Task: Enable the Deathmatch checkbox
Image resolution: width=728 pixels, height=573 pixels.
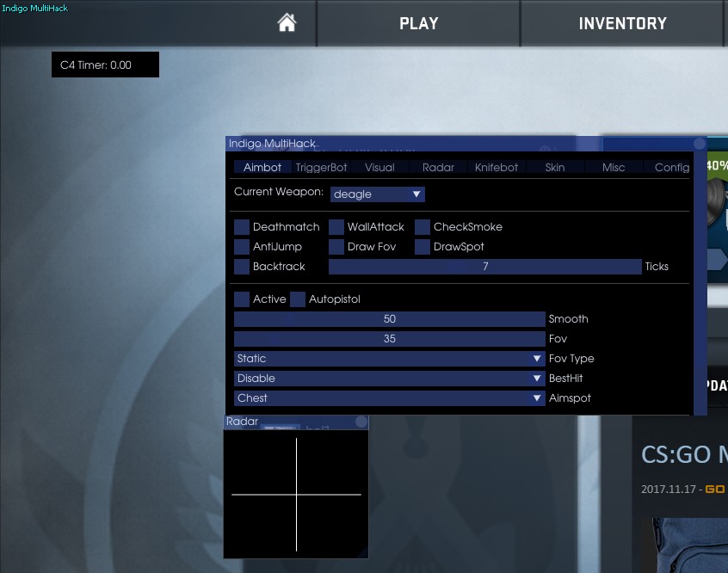Action: click(x=242, y=227)
